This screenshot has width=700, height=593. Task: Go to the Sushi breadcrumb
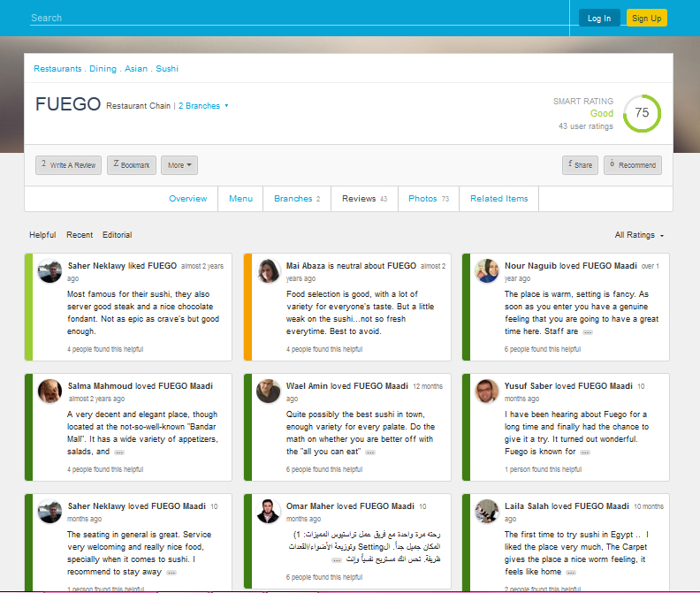[x=167, y=69]
